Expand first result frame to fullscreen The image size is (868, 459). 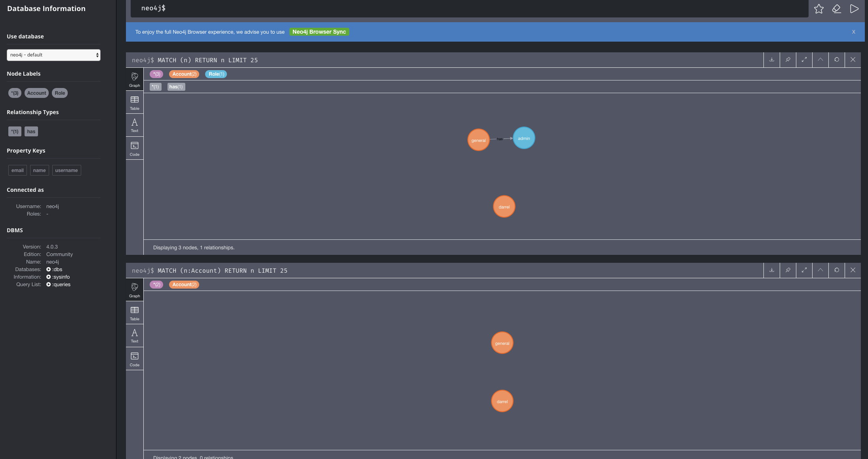coord(804,60)
